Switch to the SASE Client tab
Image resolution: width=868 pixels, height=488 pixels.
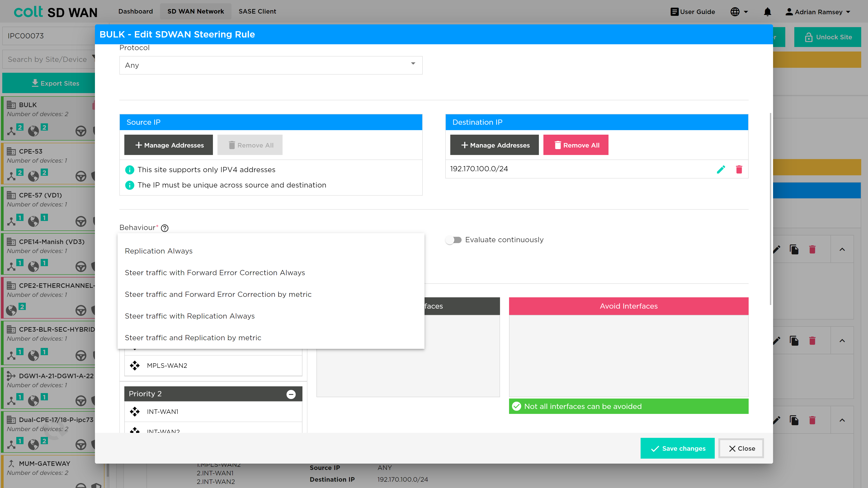pos(257,12)
